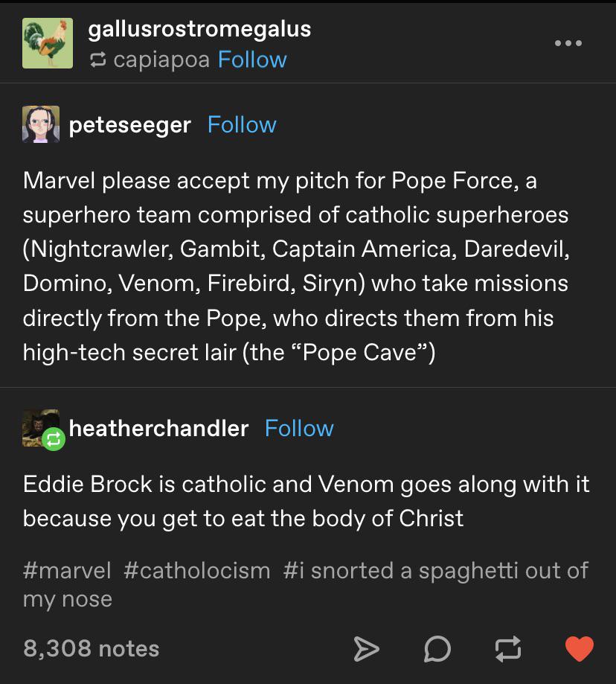Toggle the red heart like button
The width and height of the screenshot is (616, 684).
coord(579,649)
